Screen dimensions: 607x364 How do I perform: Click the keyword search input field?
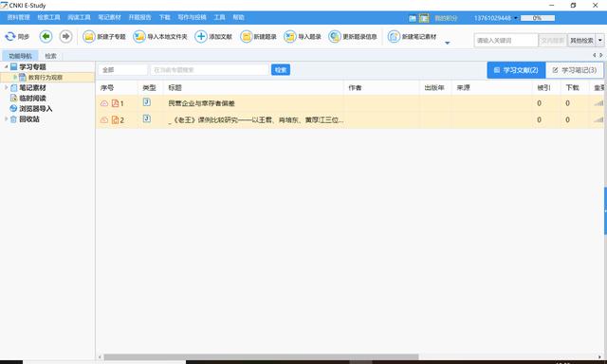pyautogui.click(x=506, y=40)
